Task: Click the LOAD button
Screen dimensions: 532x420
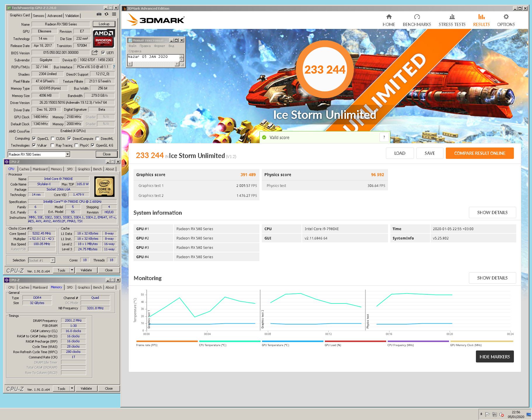Action: coord(400,153)
